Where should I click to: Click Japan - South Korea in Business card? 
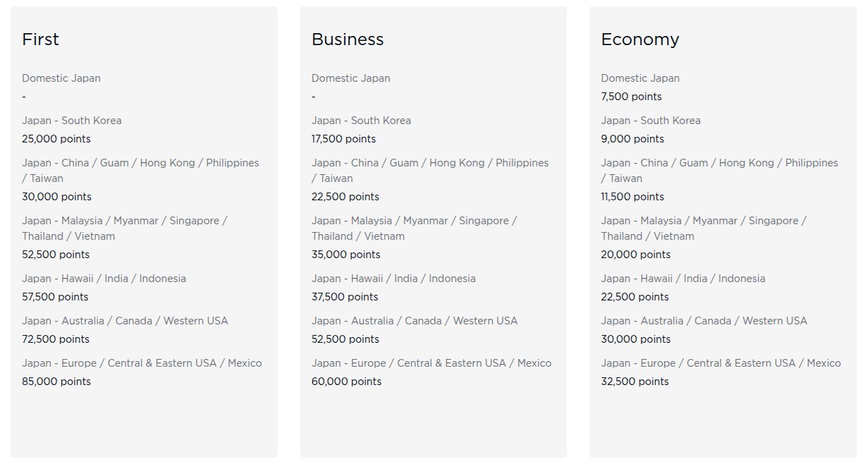click(x=361, y=121)
